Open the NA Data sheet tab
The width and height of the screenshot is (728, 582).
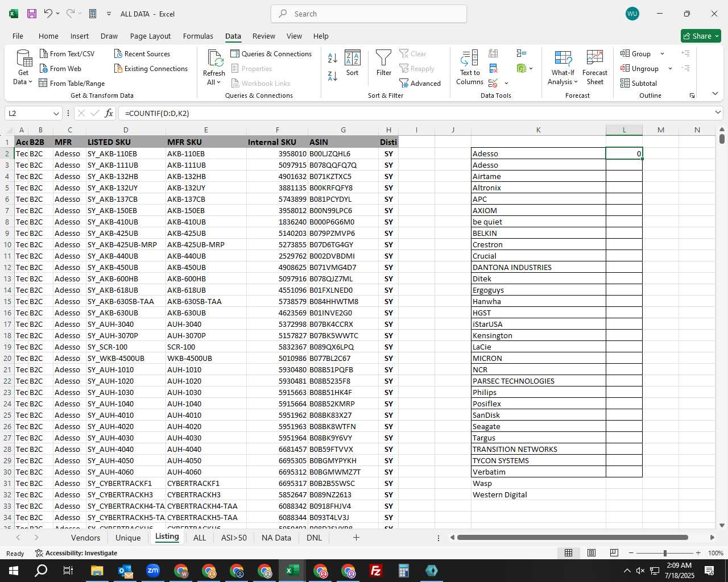point(276,538)
